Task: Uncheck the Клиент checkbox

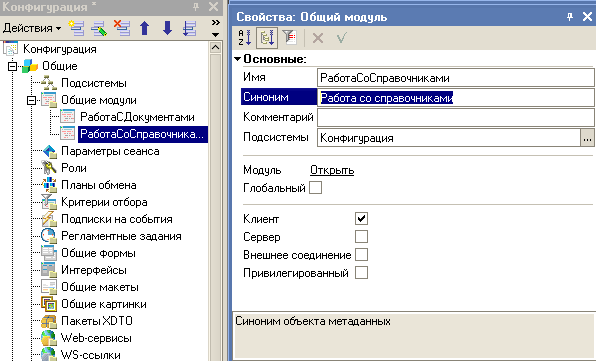Action: (361, 218)
